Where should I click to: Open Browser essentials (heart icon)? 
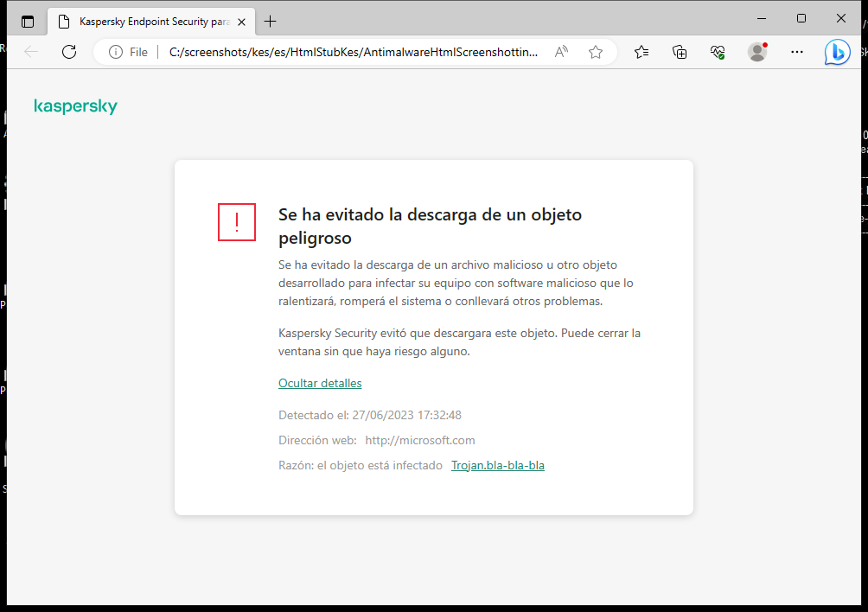click(718, 52)
